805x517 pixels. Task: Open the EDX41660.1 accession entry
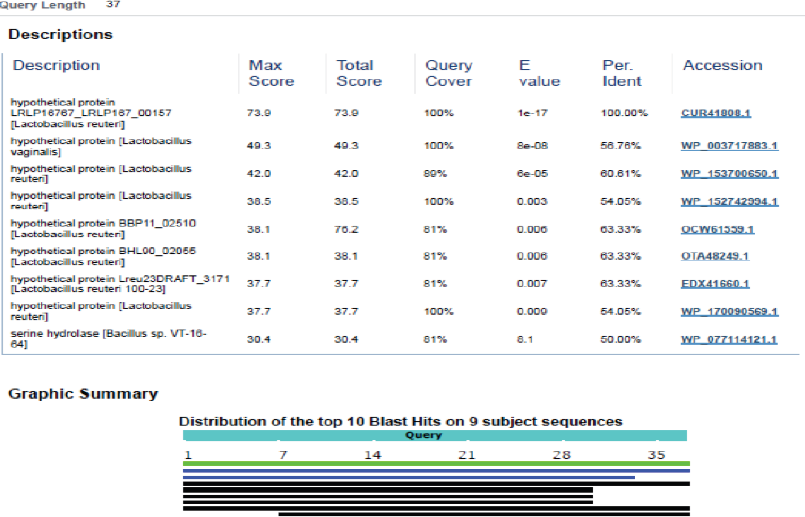pos(716,284)
